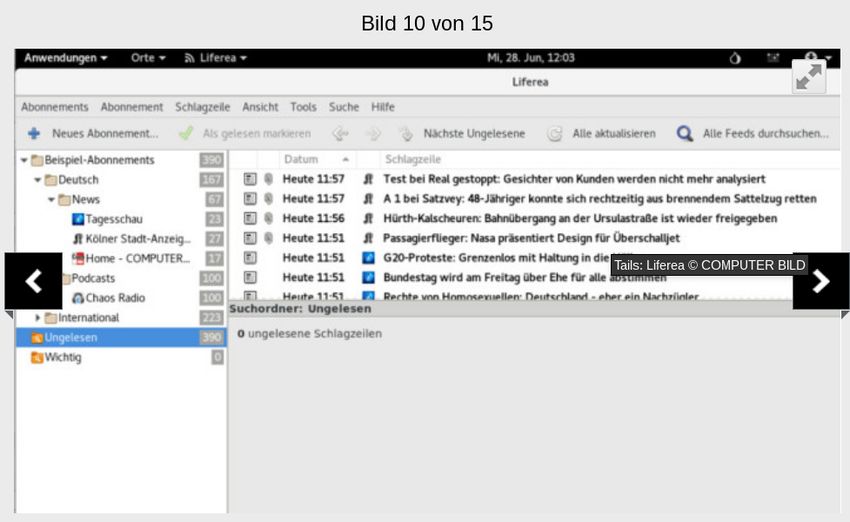
Task: Click the network icon in the top bar
Action: [x=773, y=57]
